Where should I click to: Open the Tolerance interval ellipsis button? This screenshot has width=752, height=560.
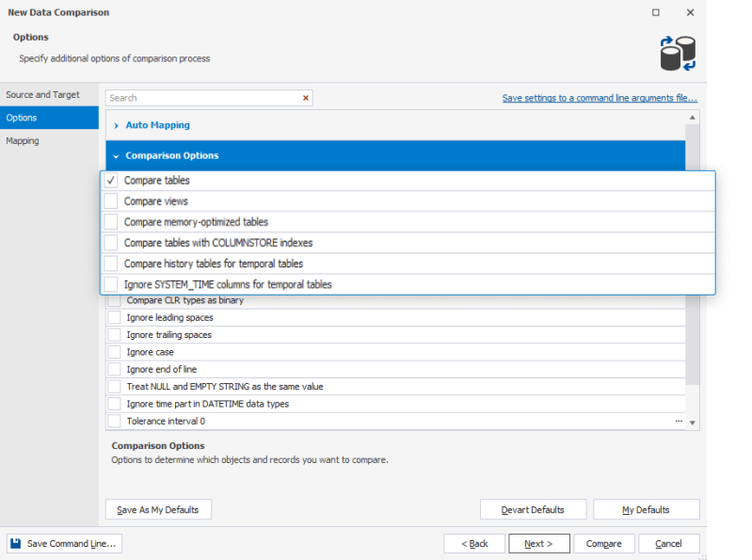[x=679, y=421]
